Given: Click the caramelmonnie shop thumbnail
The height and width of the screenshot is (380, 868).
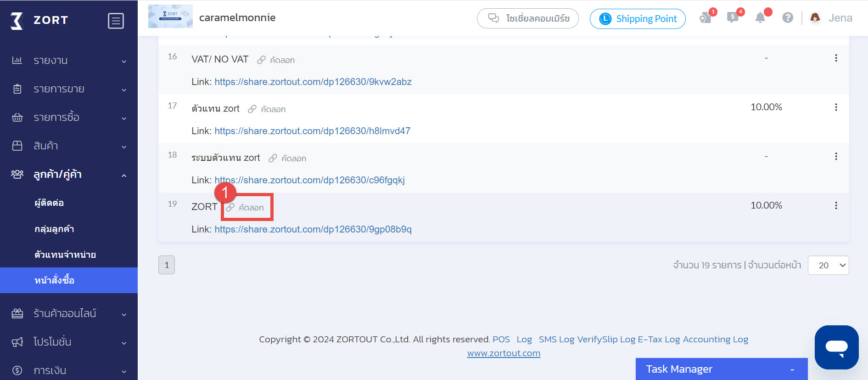Looking at the screenshot, I should (170, 17).
